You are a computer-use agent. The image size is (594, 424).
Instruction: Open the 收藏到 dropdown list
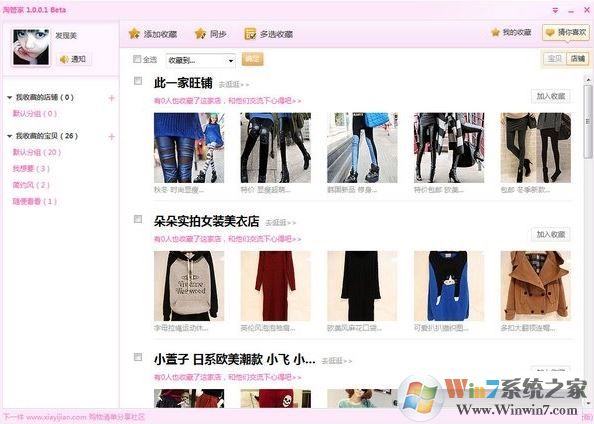(200, 61)
